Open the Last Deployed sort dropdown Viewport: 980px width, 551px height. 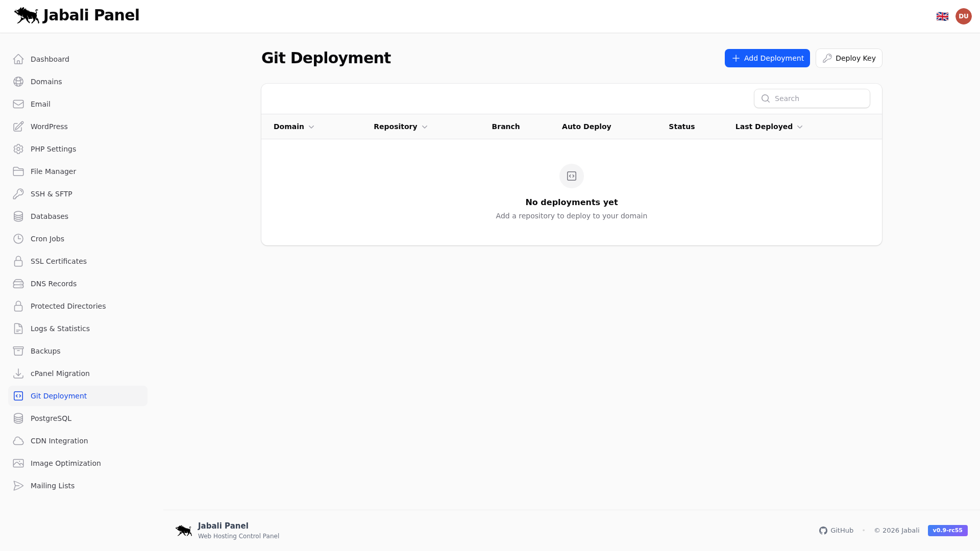799,127
